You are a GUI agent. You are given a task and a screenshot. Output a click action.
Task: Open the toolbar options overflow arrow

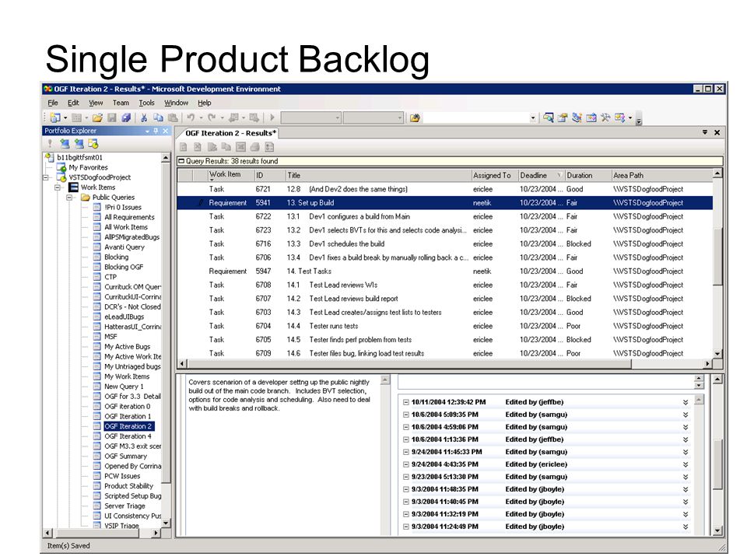click(639, 119)
